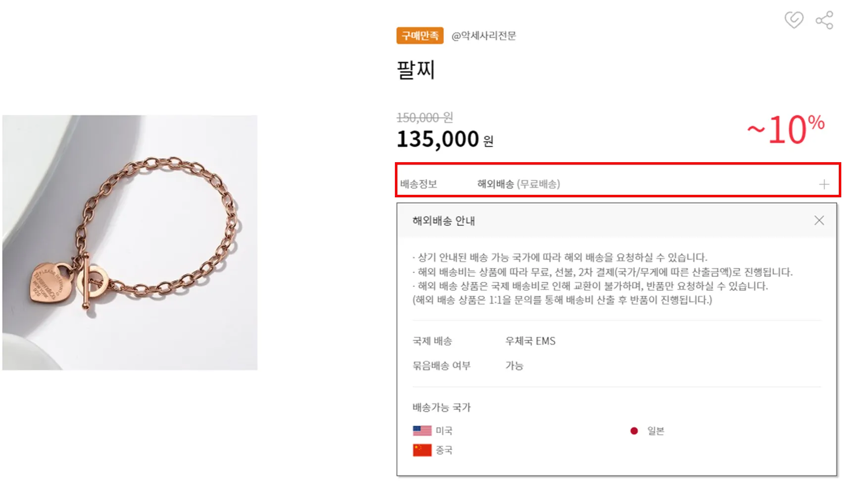Select the 해외배송 (무료배송) text

click(x=518, y=184)
